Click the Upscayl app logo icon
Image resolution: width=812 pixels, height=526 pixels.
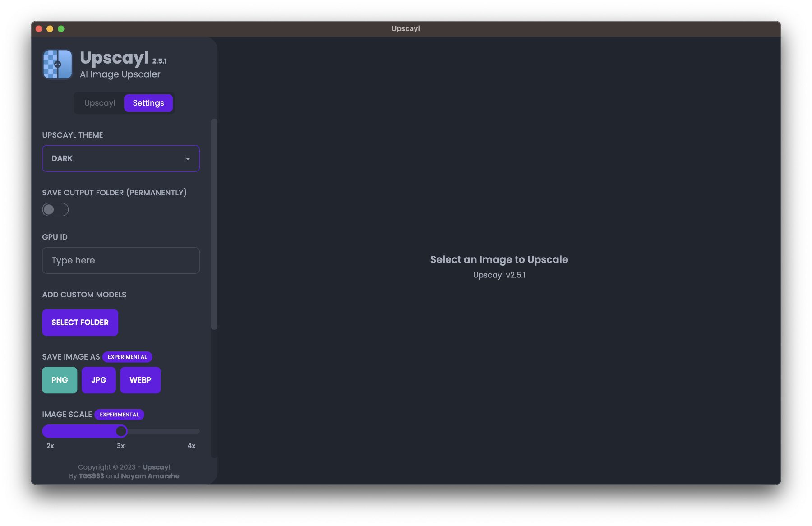(57, 65)
